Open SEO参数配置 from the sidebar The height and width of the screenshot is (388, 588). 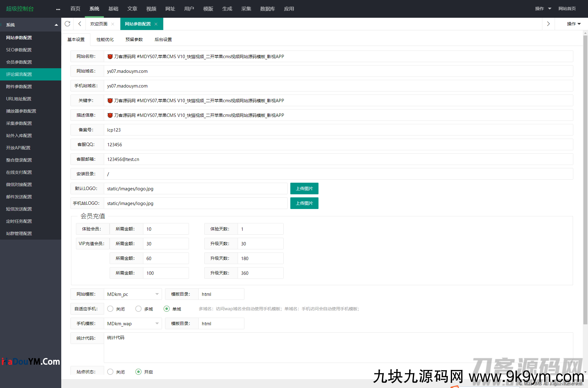pyautogui.click(x=19, y=50)
